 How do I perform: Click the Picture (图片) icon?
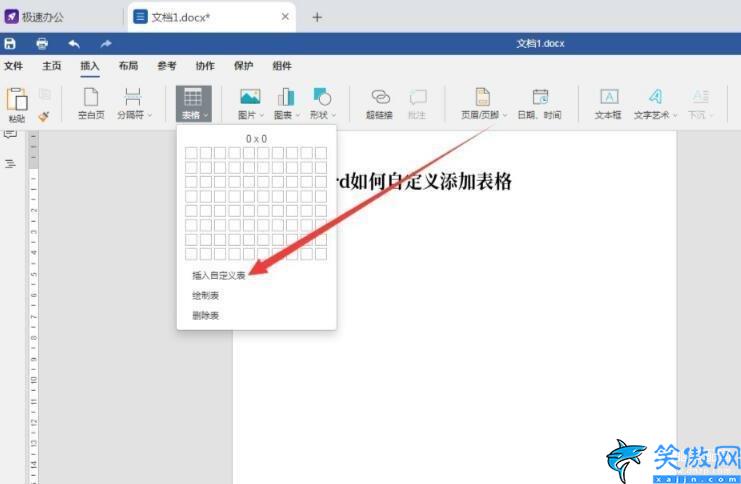250,97
